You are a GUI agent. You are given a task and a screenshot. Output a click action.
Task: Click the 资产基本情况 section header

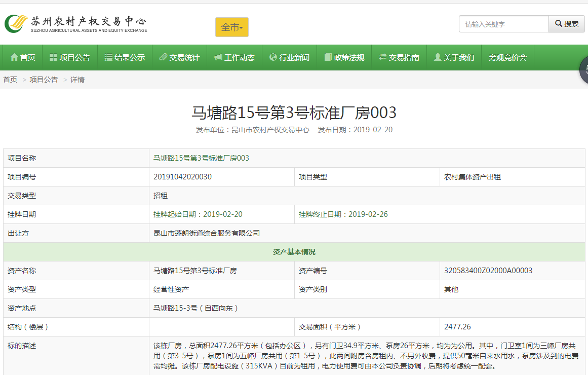[x=294, y=252]
